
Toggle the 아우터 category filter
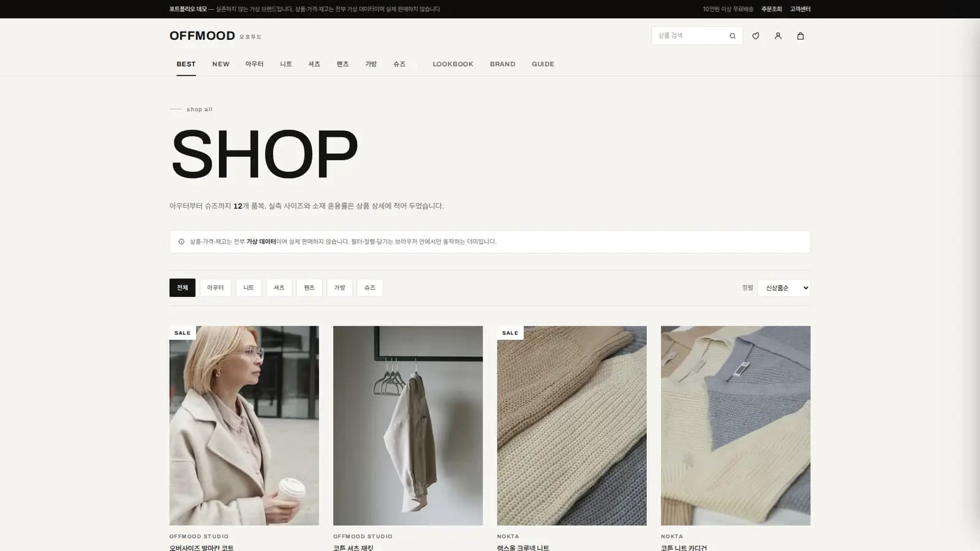(x=216, y=288)
